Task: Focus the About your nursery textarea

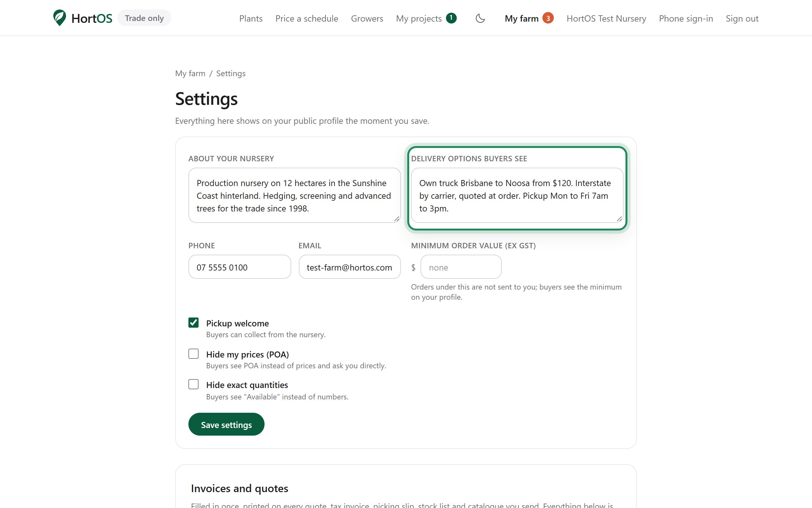Action: click(294, 195)
